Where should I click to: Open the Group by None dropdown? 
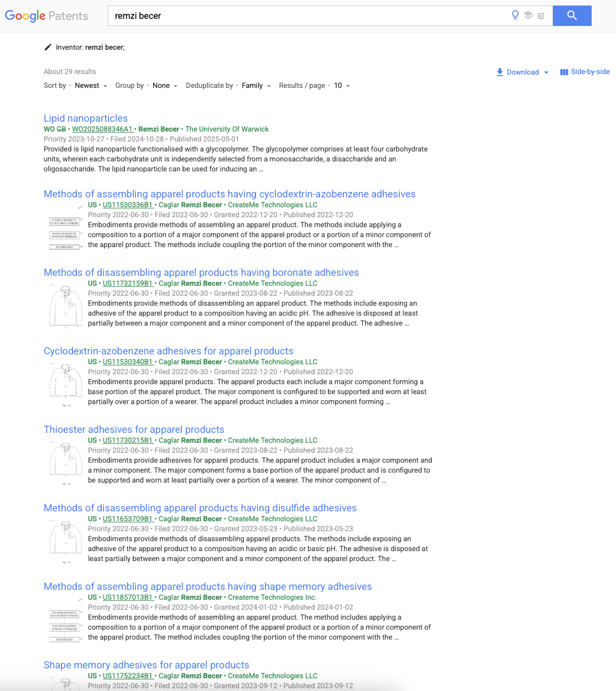coord(165,86)
